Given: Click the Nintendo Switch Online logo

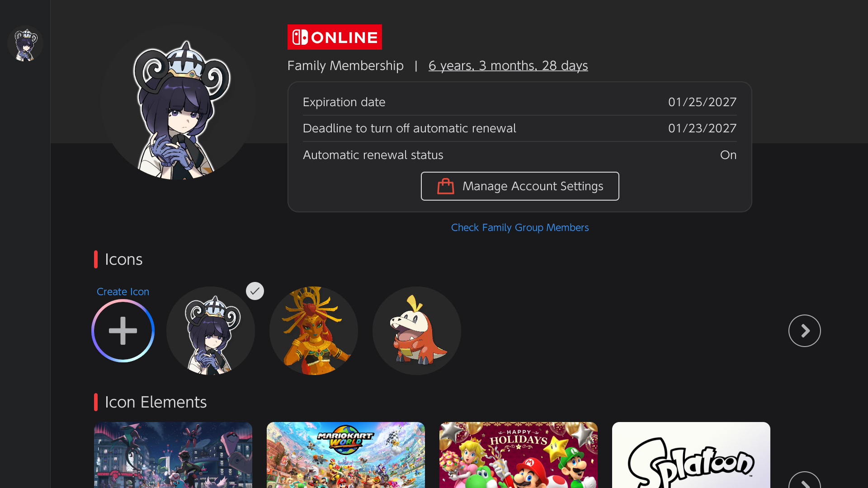Looking at the screenshot, I should (335, 37).
